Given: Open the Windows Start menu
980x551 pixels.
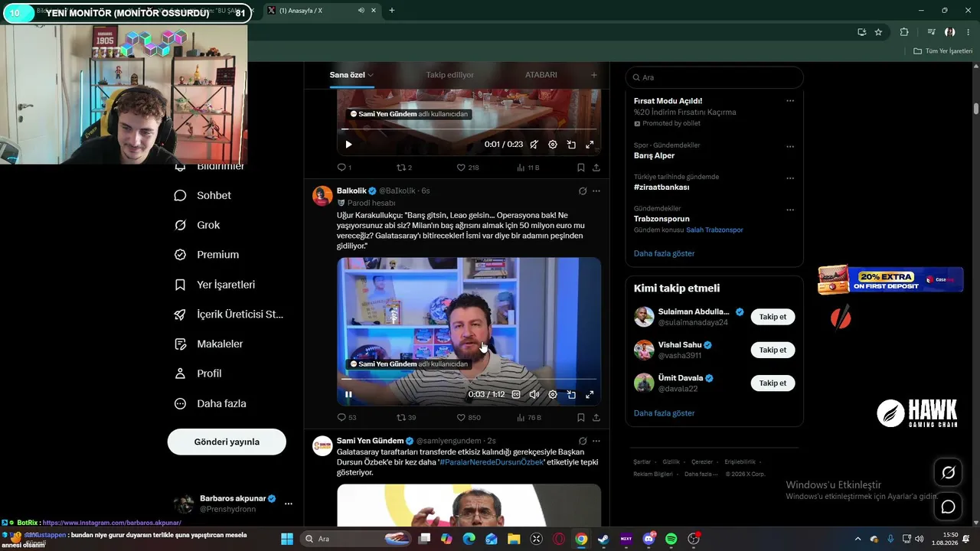Looking at the screenshot, I should click(287, 539).
